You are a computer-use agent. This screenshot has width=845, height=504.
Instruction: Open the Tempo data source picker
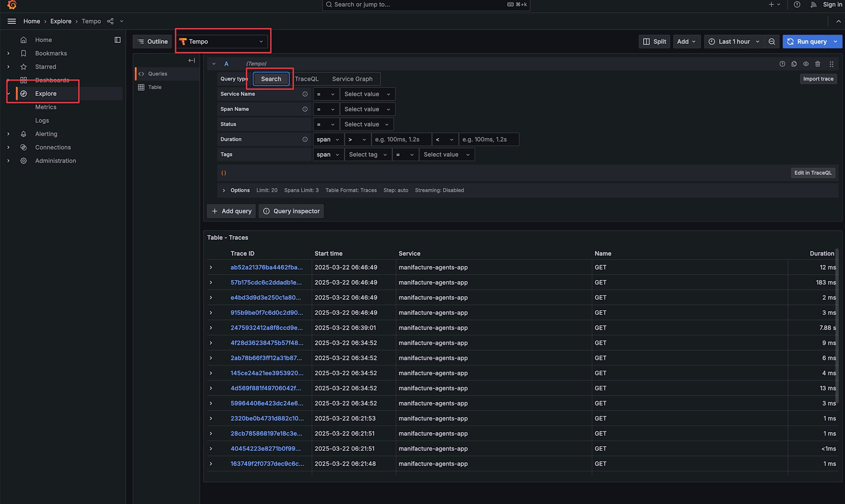pyautogui.click(x=222, y=41)
